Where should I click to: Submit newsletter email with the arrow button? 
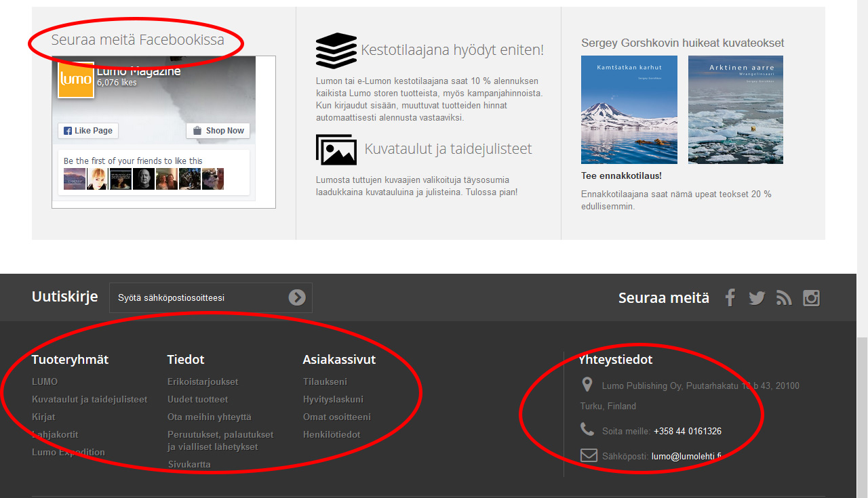coord(297,297)
